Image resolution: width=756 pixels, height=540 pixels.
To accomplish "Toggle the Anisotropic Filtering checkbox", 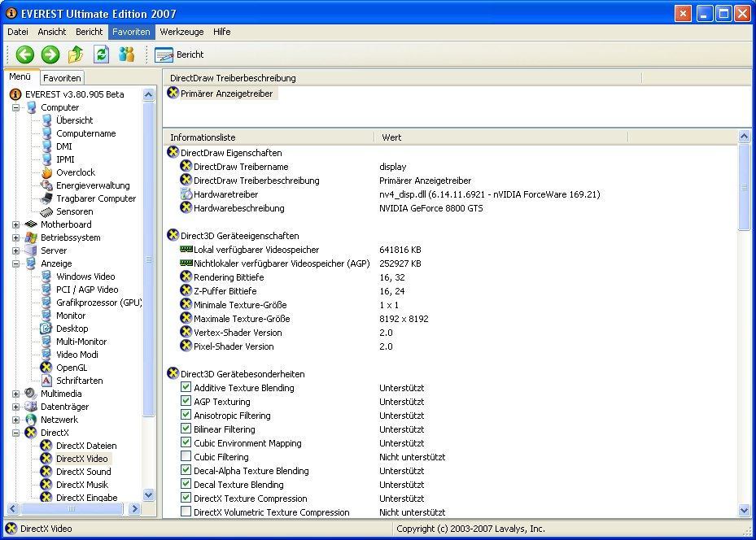I will pyautogui.click(x=186, y=416).
